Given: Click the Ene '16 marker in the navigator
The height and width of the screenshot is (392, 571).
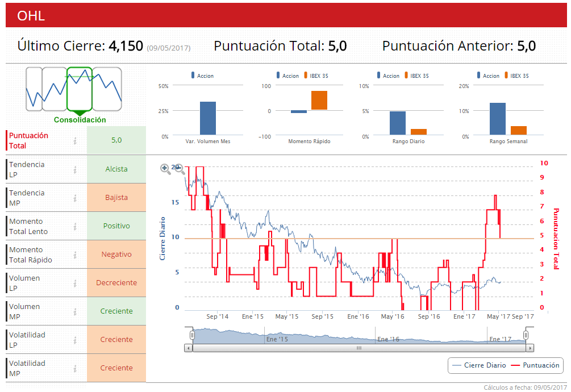Looking at the screenshot, I should (x=388, y=339).
